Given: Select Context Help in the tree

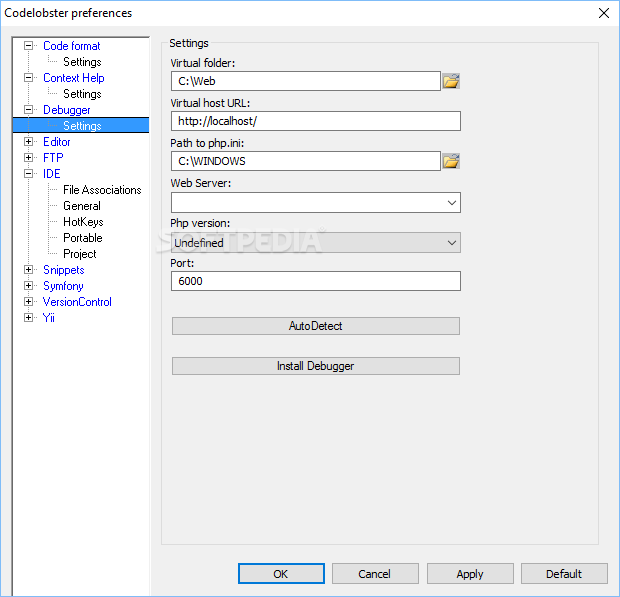Looking at the screenshot, I should click(74, 78).
